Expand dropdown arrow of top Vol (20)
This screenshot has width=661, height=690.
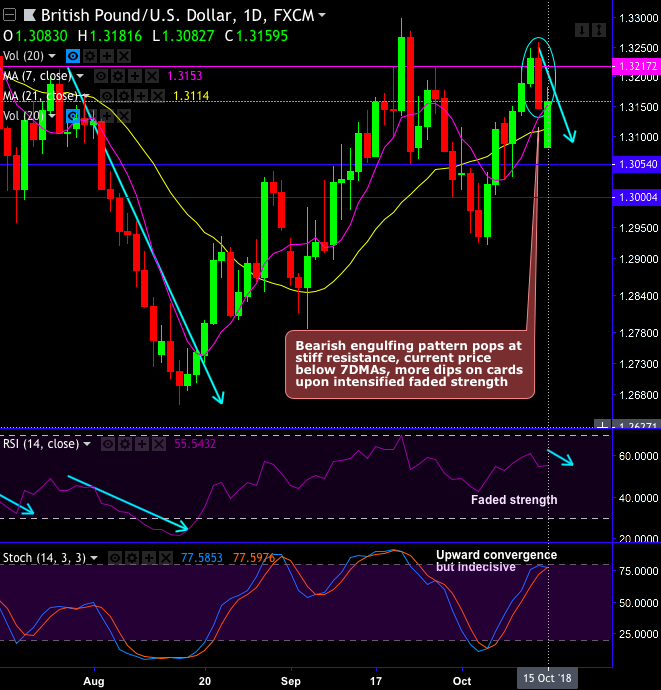[x=52, y=56]
